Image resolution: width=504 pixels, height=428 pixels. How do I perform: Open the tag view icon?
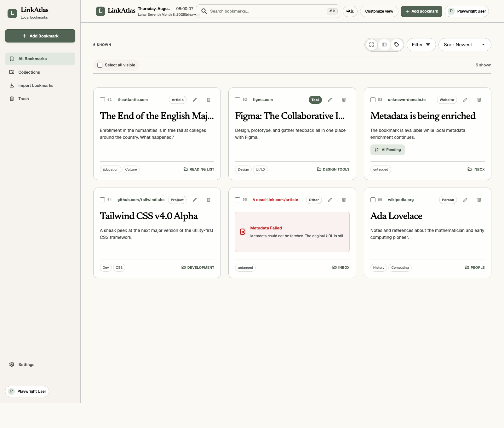tap(397, 45)
